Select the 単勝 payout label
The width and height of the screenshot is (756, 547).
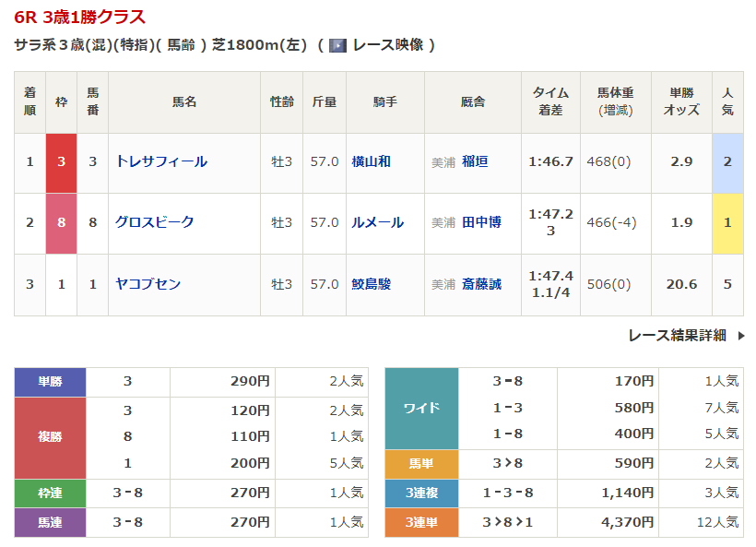click(50, 381)
